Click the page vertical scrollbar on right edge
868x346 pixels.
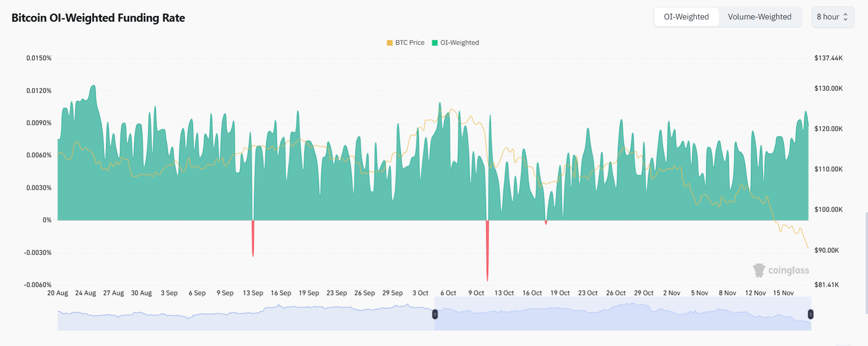pos(866,263)
